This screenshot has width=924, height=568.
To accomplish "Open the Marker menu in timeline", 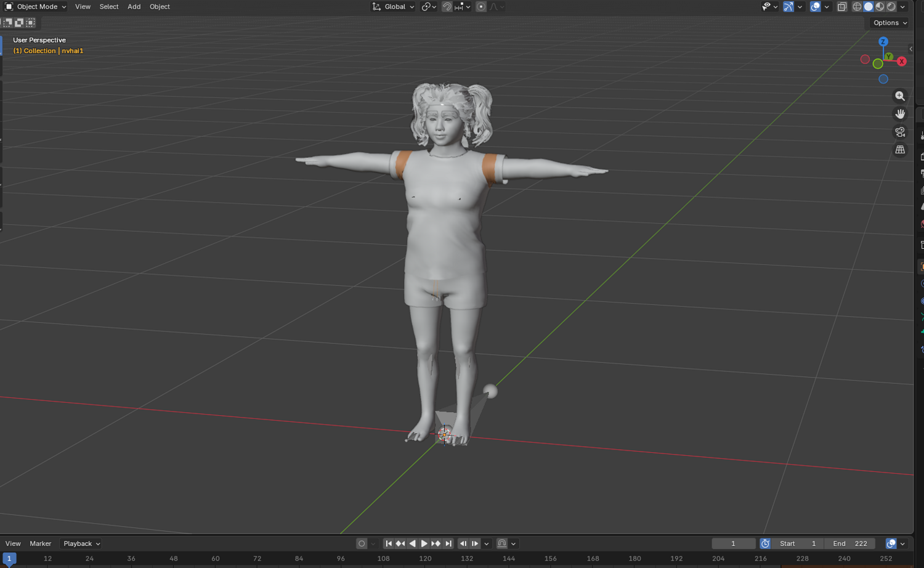I will point(41,543).
